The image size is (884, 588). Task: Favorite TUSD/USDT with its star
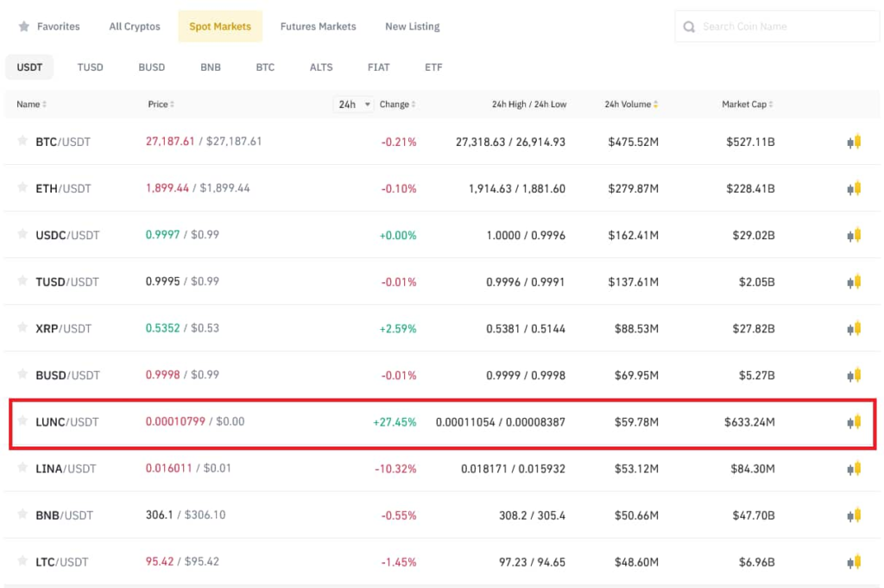[22, 281]
